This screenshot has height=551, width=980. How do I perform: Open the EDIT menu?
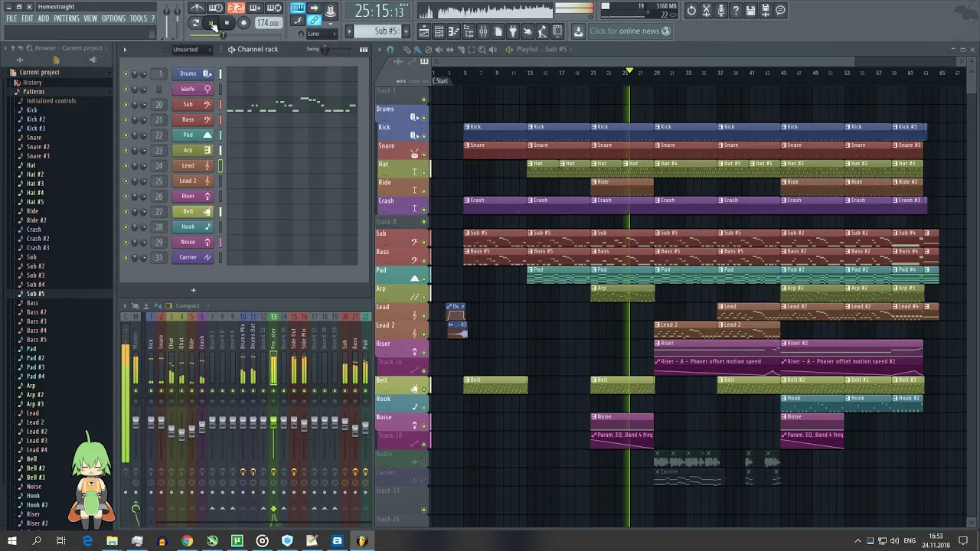point(28,18)
